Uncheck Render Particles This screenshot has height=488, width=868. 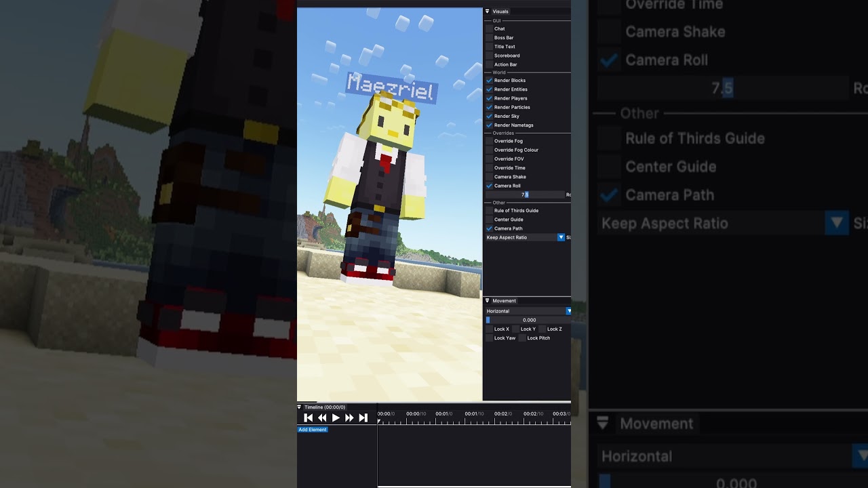pos(489,107)
